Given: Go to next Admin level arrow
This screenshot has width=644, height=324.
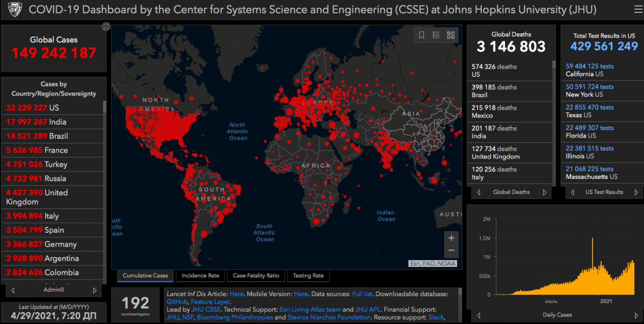Looking at the screenshot, I should (x=95, y=290).
